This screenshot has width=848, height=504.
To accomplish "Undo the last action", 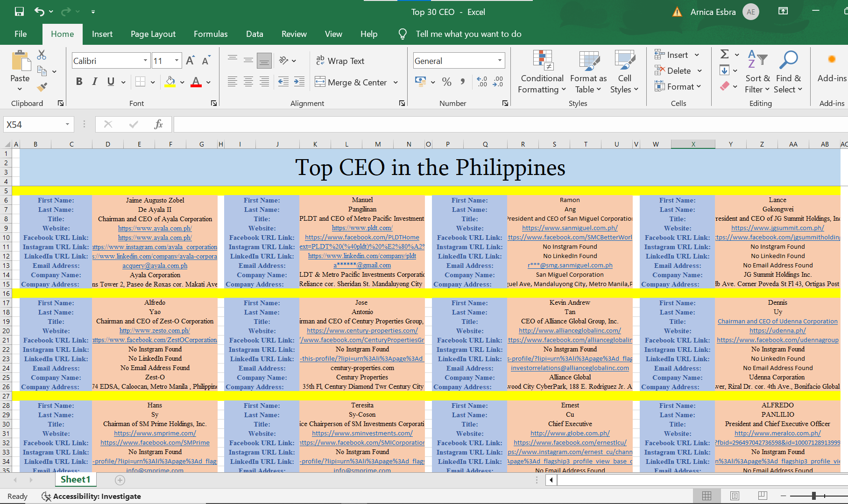I will pos(40,12).
